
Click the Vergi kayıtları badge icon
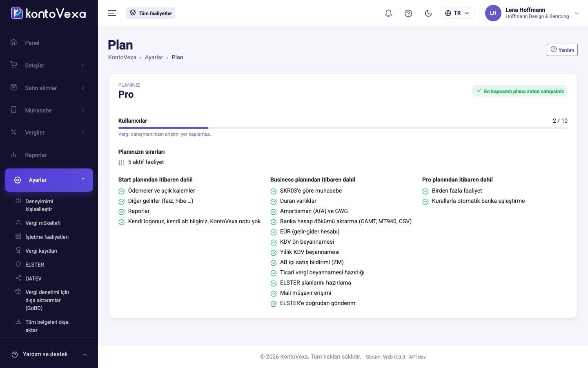pyautogui.click(x=18, y=250)
